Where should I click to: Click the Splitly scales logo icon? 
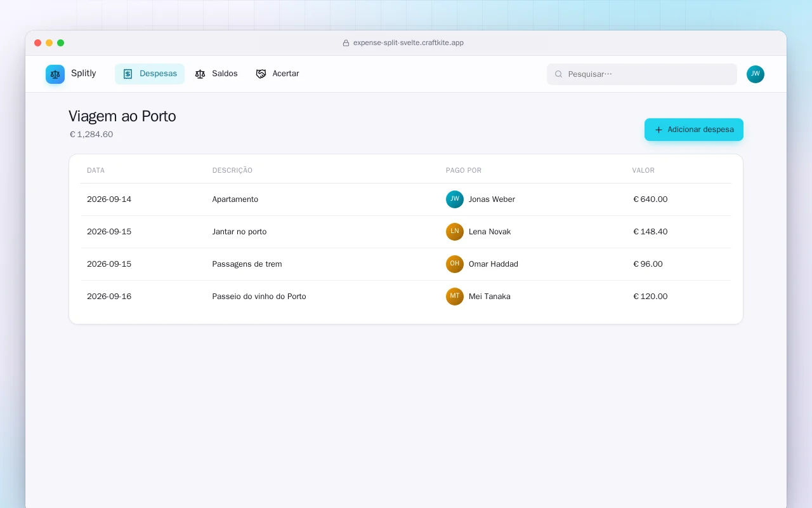[55, 74]
